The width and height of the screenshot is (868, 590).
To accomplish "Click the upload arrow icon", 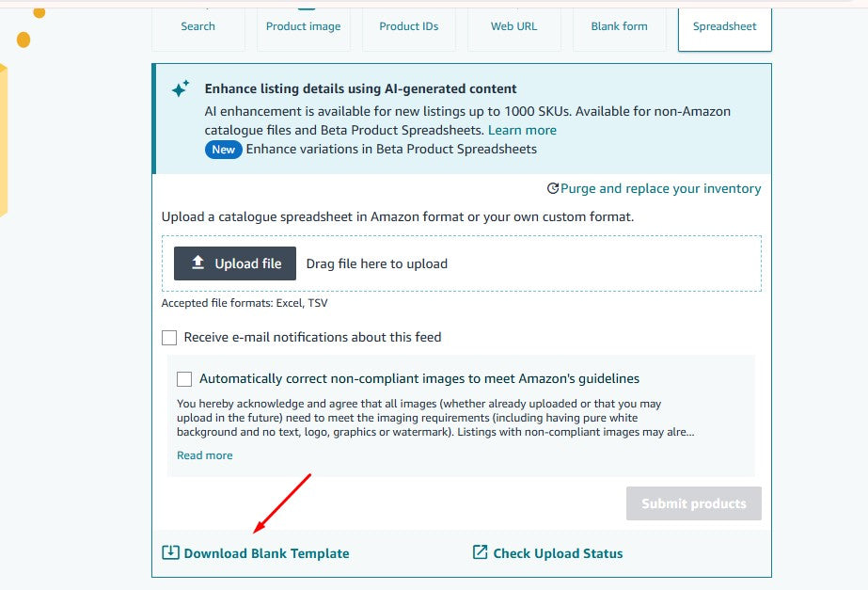I will [x=197, y=263].
